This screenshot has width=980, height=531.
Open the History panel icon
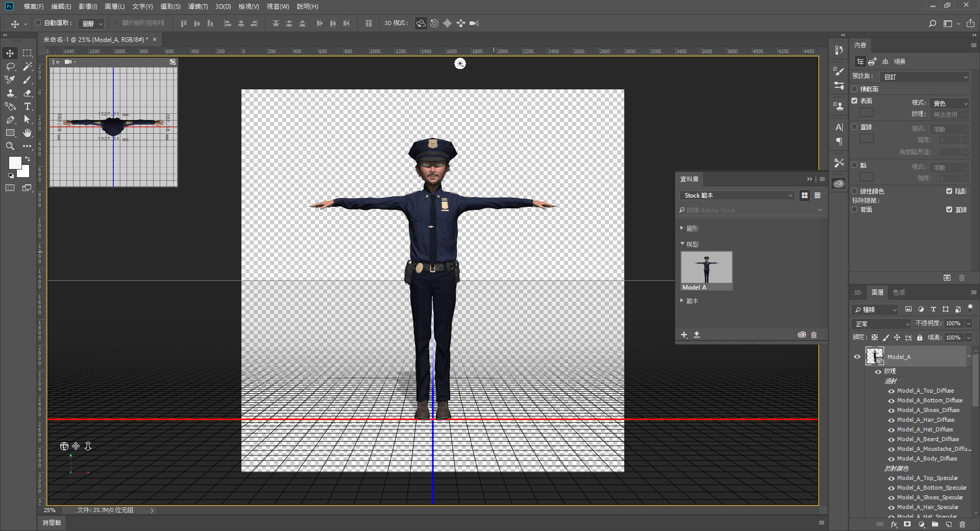click(839, 50)
